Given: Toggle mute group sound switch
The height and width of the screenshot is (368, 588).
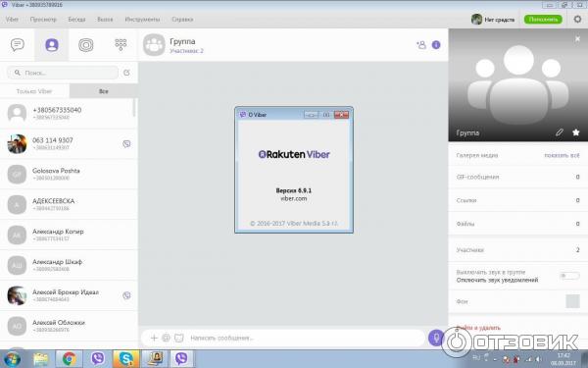Looking at the screenshot, I should (569, 276).
